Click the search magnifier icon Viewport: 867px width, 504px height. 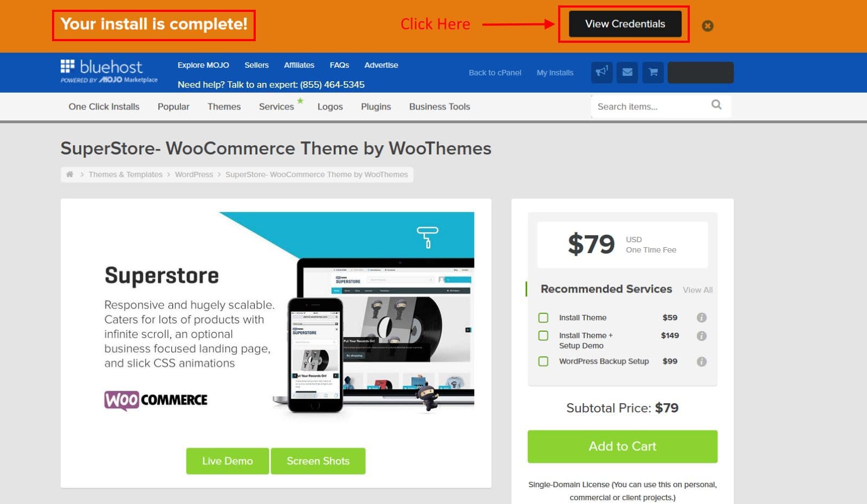coord(716,105)
